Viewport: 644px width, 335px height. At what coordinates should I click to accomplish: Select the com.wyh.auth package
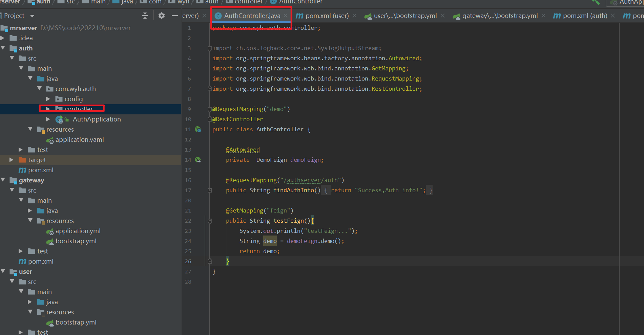(76, 89)
